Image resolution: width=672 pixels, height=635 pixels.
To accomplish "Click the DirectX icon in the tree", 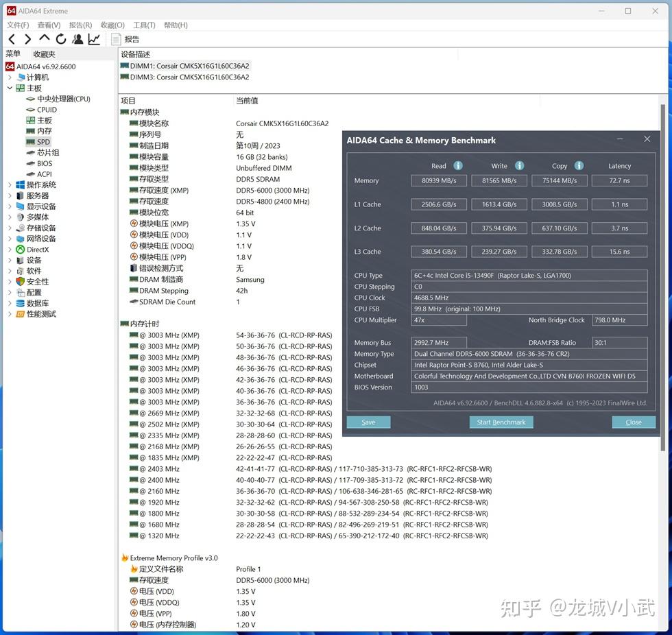I will [20, 250].
